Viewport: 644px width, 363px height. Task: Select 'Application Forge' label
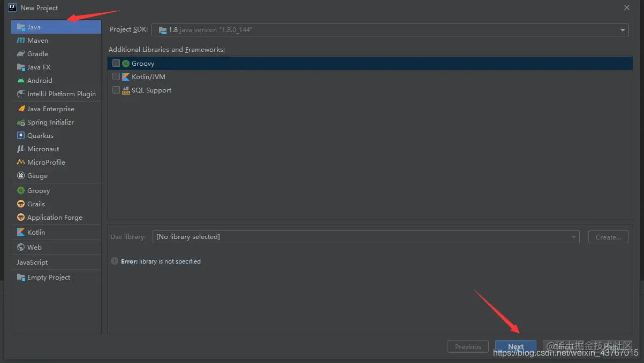tap(55, 217)
